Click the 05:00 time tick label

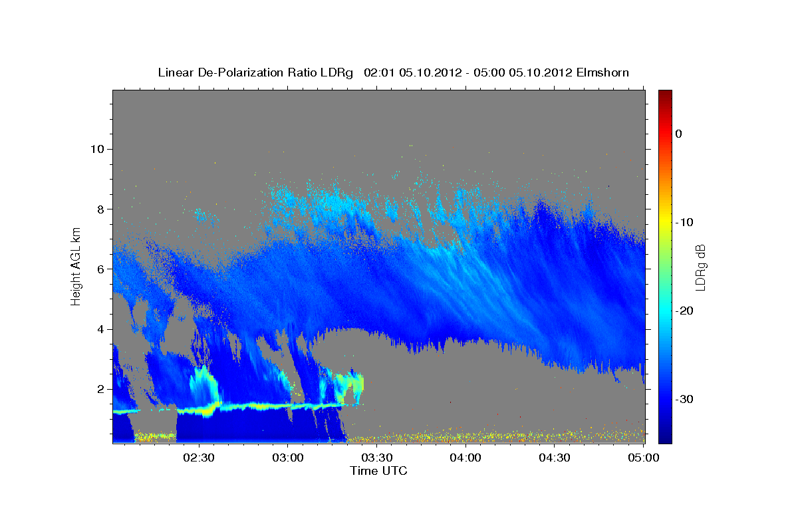pos(644,458)
